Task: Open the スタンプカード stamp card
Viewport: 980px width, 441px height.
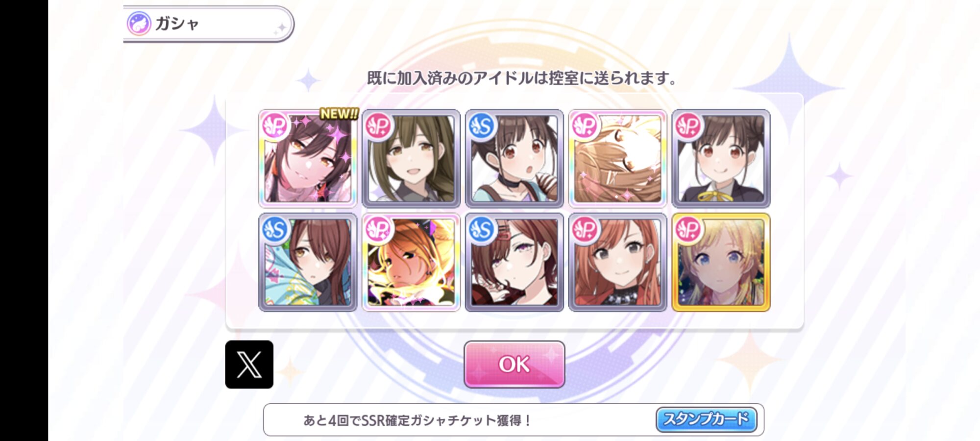Action: pyautogui.click(x=706, y=419)
